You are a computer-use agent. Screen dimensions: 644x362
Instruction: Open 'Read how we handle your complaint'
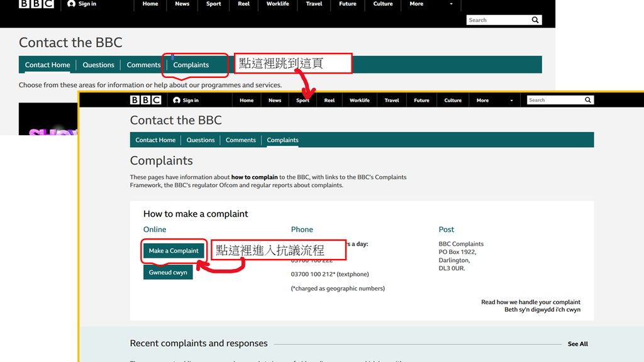click(x=531, y=302)
